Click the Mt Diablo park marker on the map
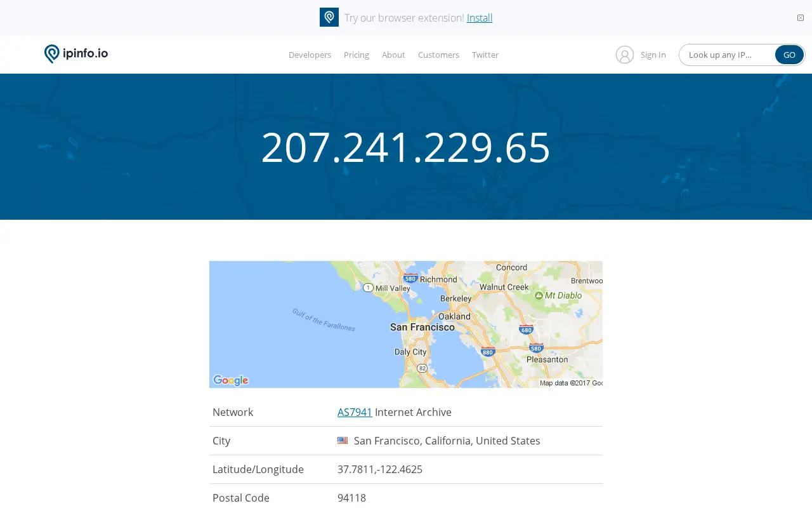Image resolution: width=812 pixels, height=508 pixels. point(539,295)
